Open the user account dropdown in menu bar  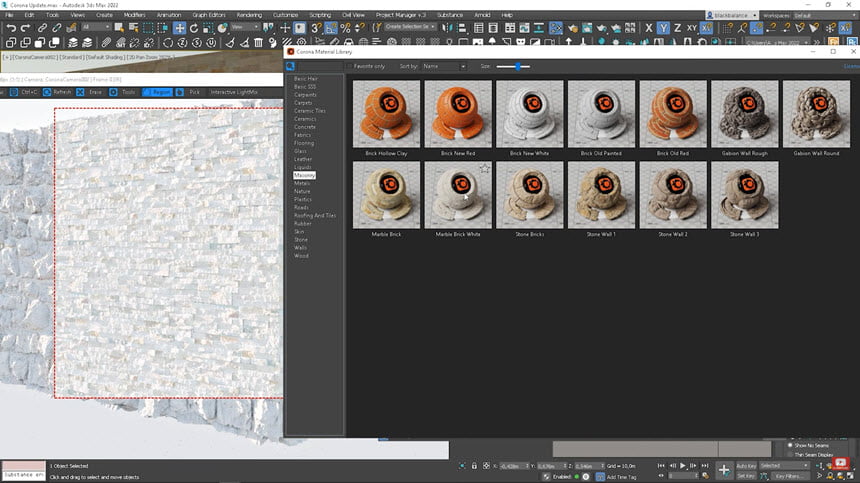coord(732,15)
